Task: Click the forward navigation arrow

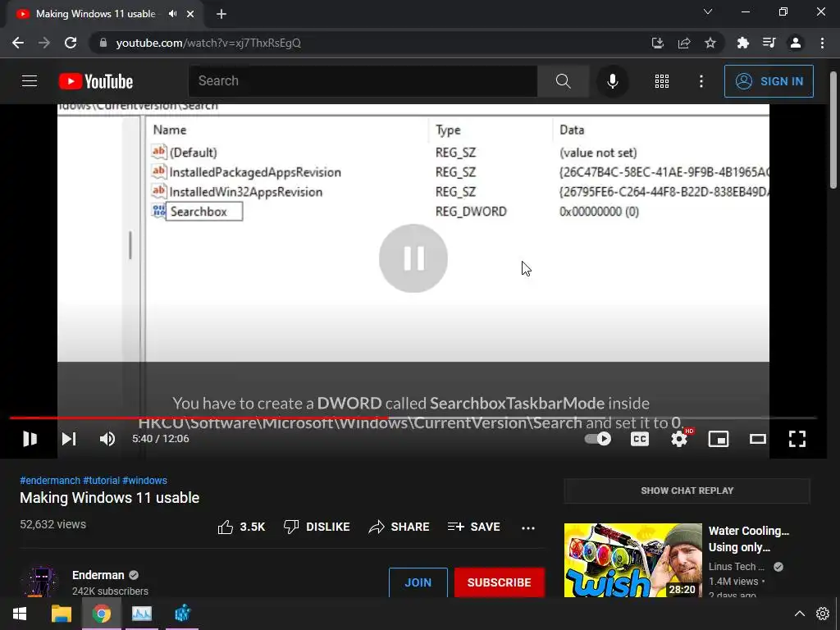Action: click(44, 43)
